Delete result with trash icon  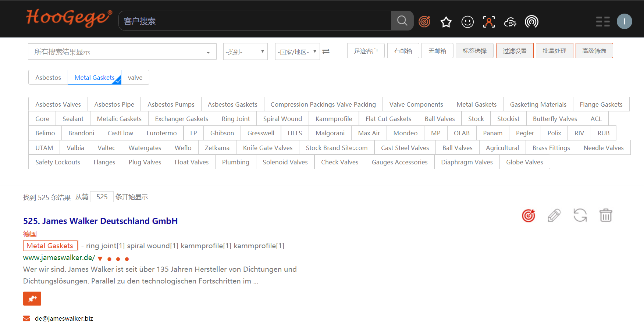pyautogui.click(x=606, y=215)
